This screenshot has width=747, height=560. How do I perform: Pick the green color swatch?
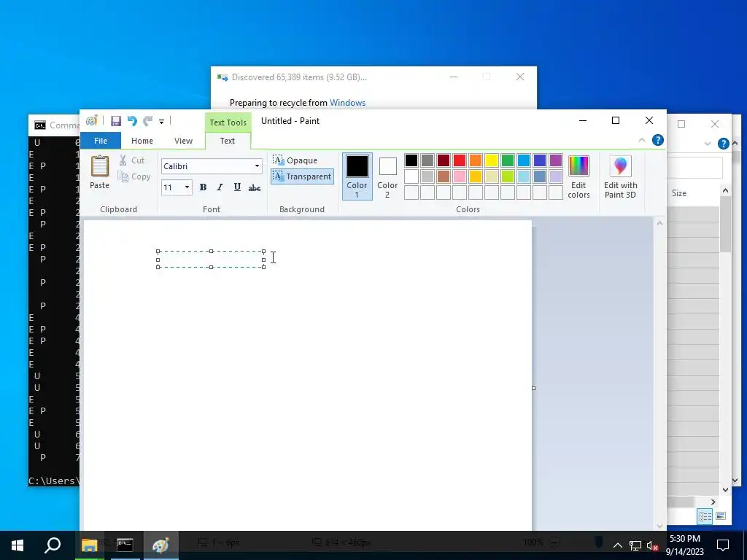click(508, 160)
